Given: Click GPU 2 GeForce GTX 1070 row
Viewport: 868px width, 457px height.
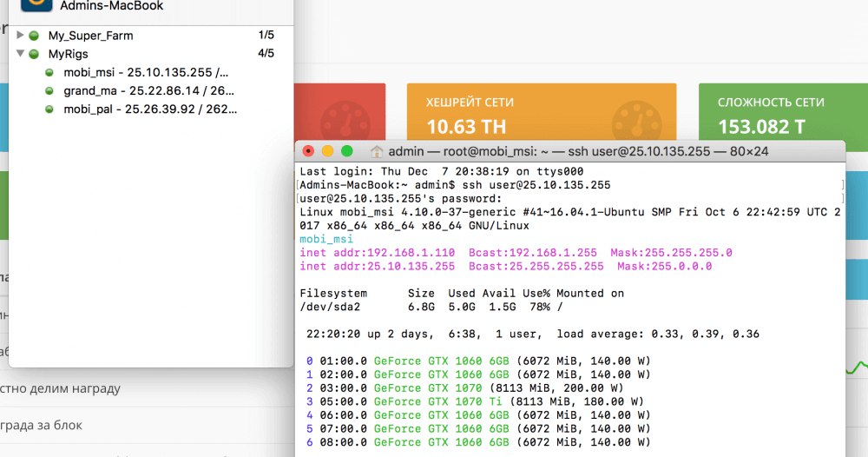Looking at the screenshot, I should point(465,387).
